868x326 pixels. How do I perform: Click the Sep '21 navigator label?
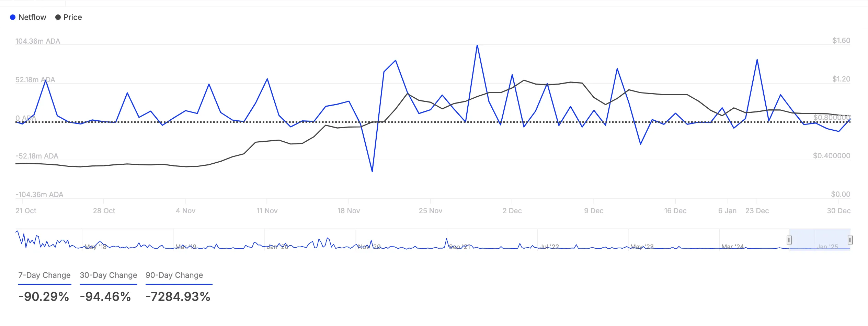click(460, 247)
